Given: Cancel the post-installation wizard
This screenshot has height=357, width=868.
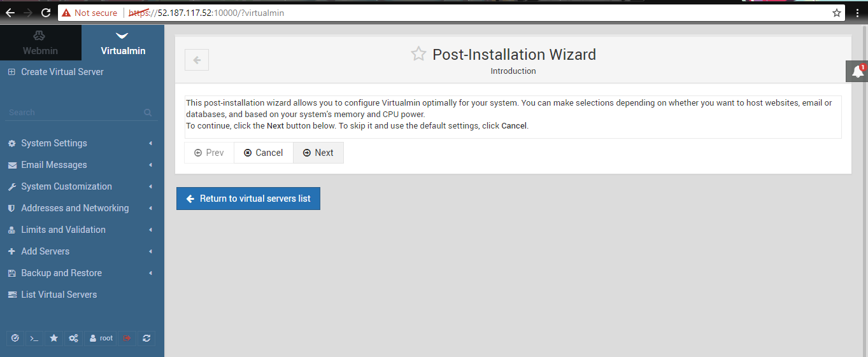Looking at the screenshot, I should tap(263, 153).
